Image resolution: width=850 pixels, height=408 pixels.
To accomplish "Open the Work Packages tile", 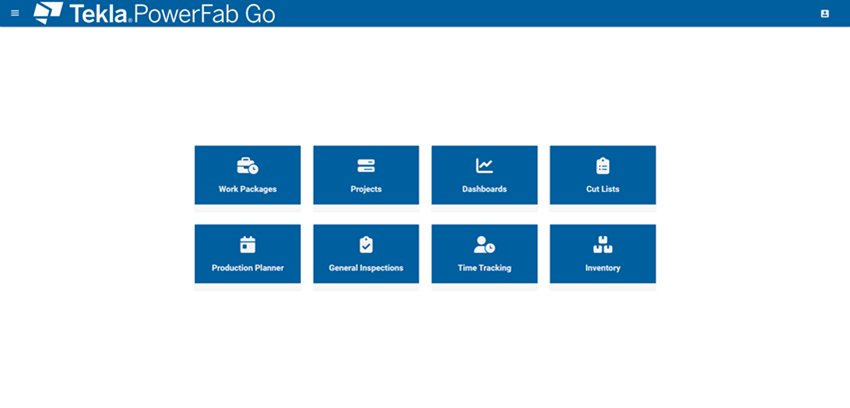I will pyautogui.click(x=248, y=175).
